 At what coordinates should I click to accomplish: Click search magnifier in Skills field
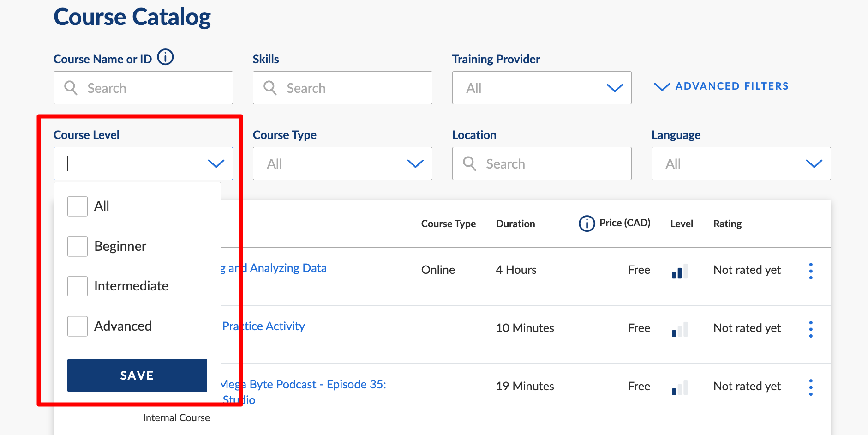point(270,88)
